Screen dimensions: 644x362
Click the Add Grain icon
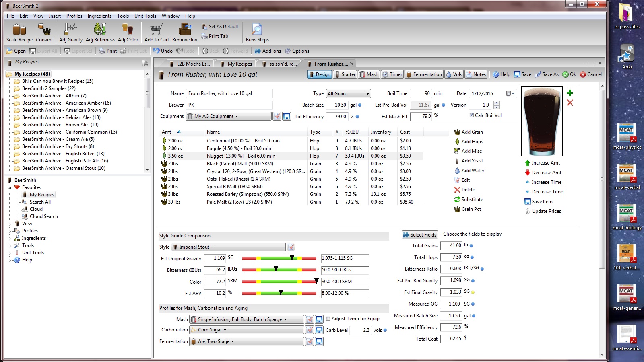click(457, 132)
